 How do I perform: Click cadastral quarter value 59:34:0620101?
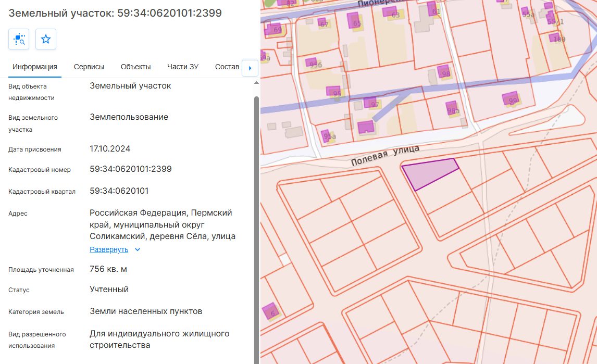click(x=119, y=191)
